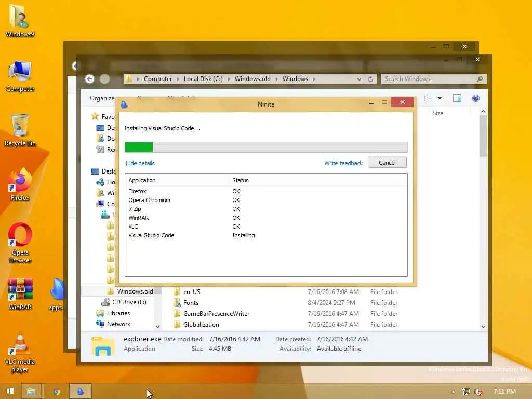532x399 pixels.
Task: Select the Visual Studio Code row
Action: 266,235
